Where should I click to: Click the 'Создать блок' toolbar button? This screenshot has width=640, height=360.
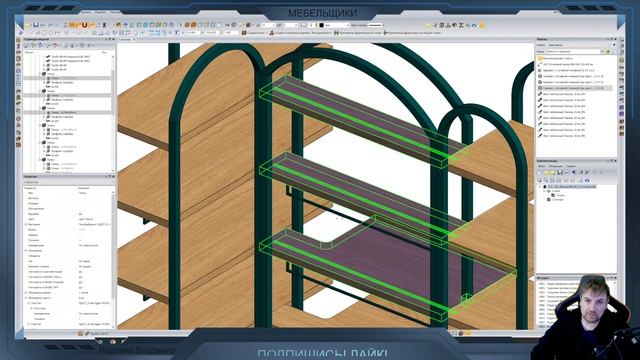pyautogui.click(x=254, y=33)
